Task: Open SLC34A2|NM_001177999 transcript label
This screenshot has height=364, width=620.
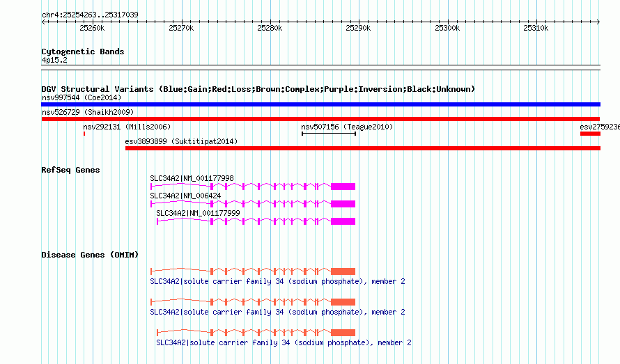Action: tap(198, 213)
